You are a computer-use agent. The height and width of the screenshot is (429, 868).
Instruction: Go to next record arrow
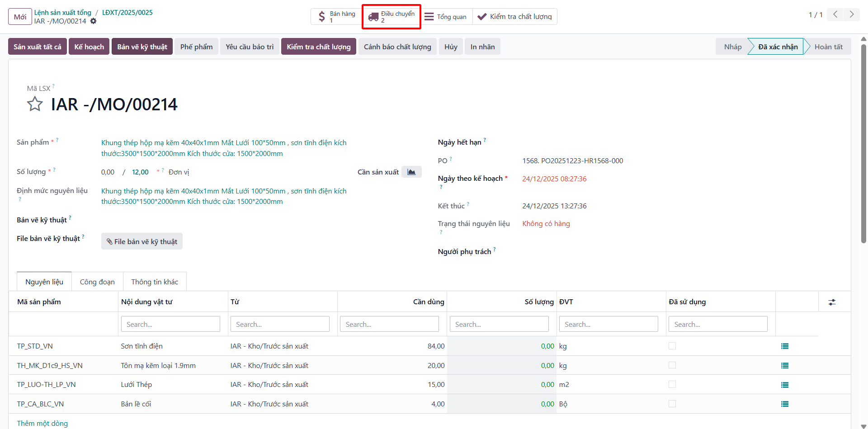click(x=852, y=14)
